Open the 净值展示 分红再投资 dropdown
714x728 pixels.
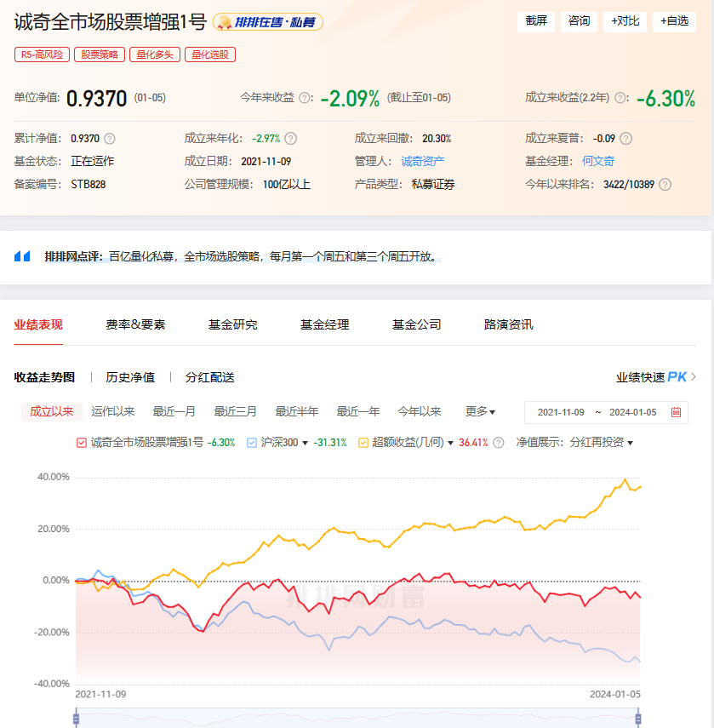602,443
